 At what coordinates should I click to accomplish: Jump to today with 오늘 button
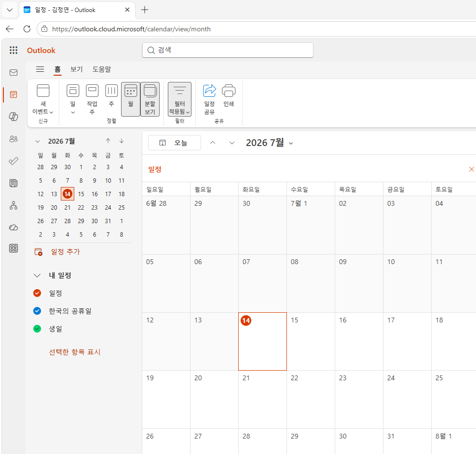point(174,143)
